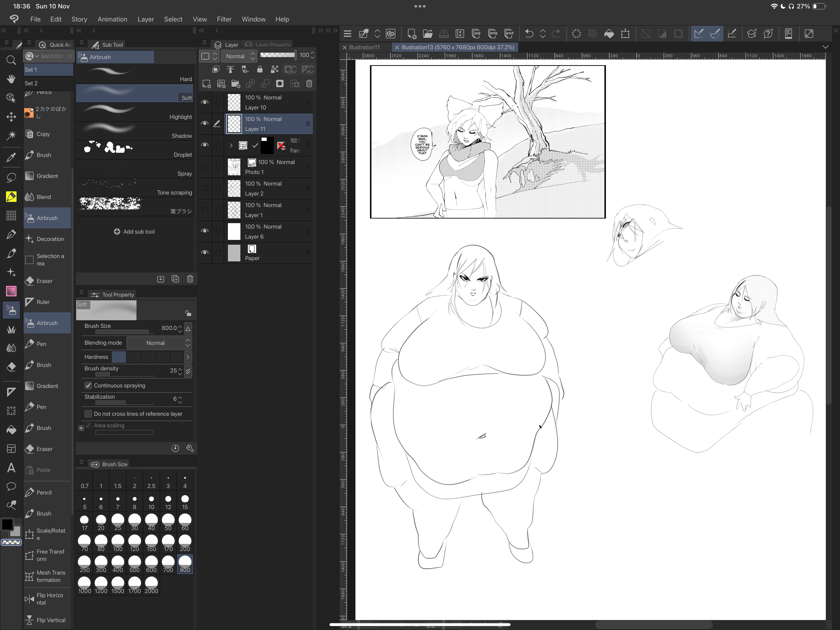The width and height of the screenshot is (840, 630).
Task: Click the Redo arrow in command bar
Action: click(556, 34)
